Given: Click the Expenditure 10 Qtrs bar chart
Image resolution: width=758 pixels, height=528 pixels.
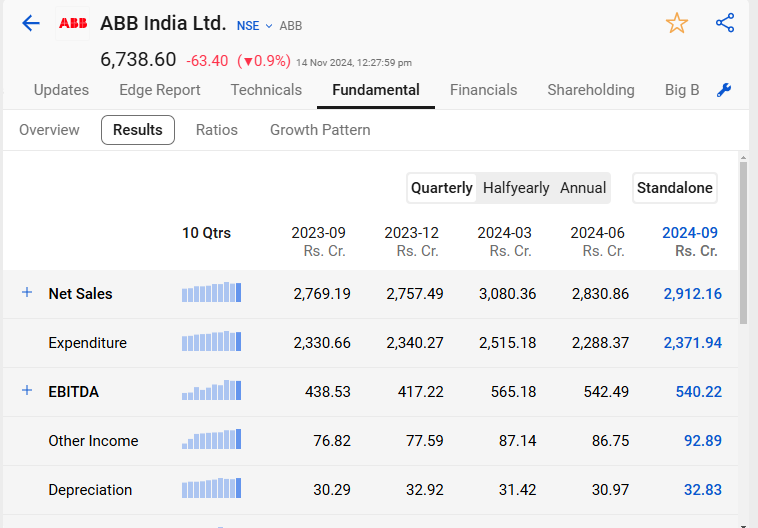Looking at the screenshot, I should click(211, 341).
